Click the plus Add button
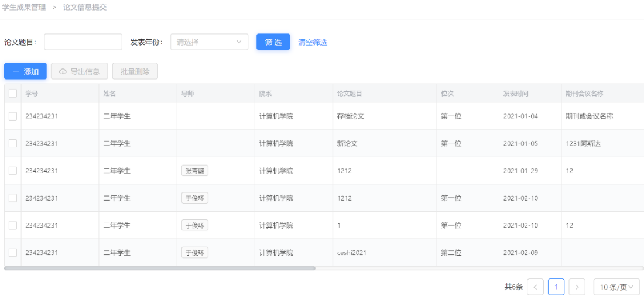 (25, 71)
